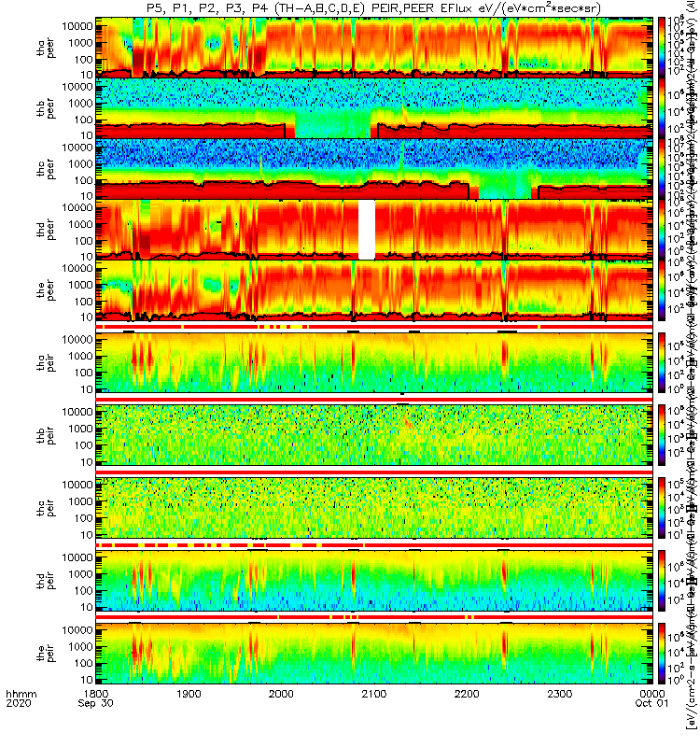This screenshot has height=747, width=700.
Task: Select the "thd peir" y-axis label
Action: [x=46, y=581]
